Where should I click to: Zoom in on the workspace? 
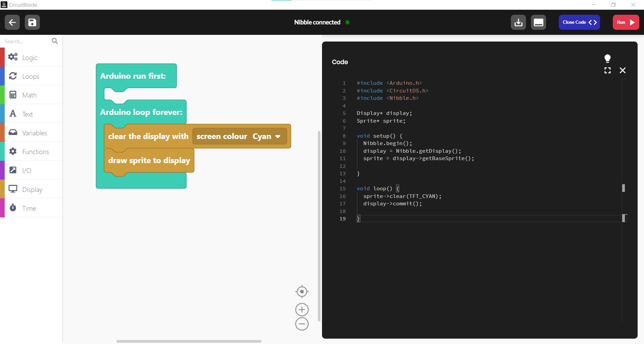pyautogui.click(x=302, y=310)
